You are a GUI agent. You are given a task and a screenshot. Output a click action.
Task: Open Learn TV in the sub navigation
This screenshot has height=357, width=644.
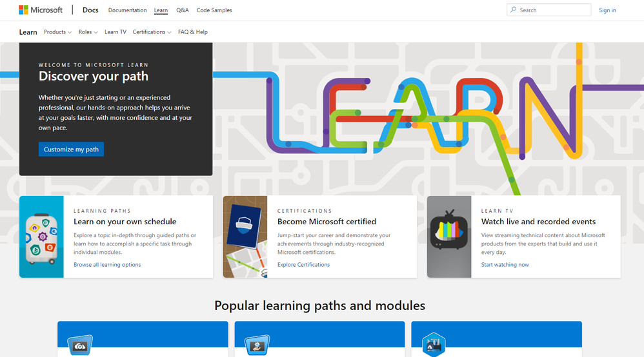(x=116, y=32)
